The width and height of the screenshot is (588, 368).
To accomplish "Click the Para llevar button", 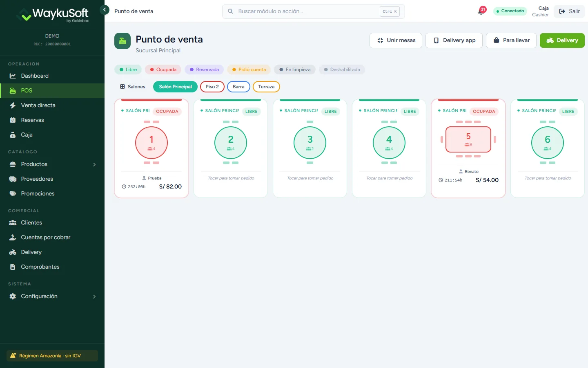I will pos(511,40).
